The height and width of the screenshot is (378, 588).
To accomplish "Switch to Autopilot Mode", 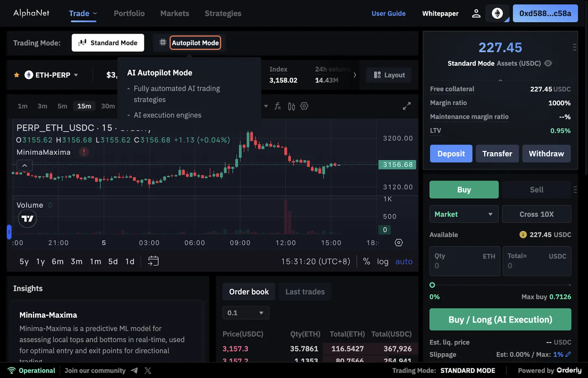I will click(x=195, y=43).
